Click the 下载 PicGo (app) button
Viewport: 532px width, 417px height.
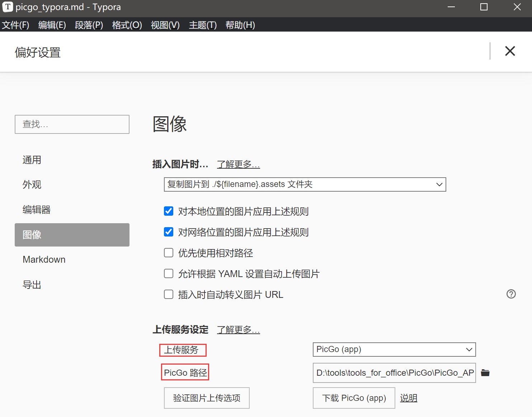coord(354,398)
